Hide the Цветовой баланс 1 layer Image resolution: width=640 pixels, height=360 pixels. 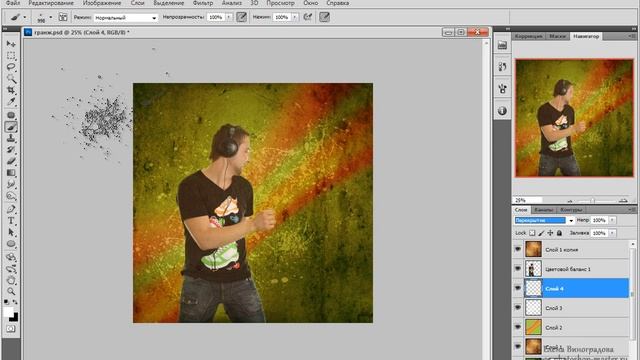pyautogui.click(x=518, y=269)
